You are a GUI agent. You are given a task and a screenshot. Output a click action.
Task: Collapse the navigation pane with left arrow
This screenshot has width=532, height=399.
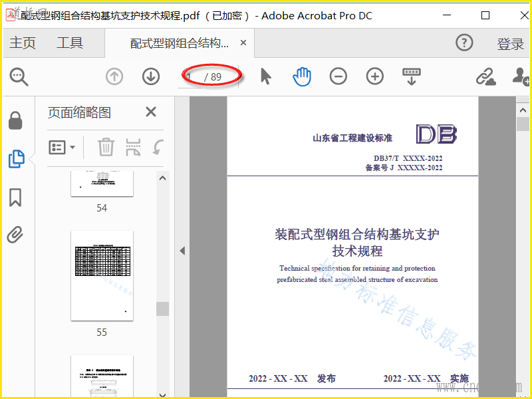click(x=182, y=251)
